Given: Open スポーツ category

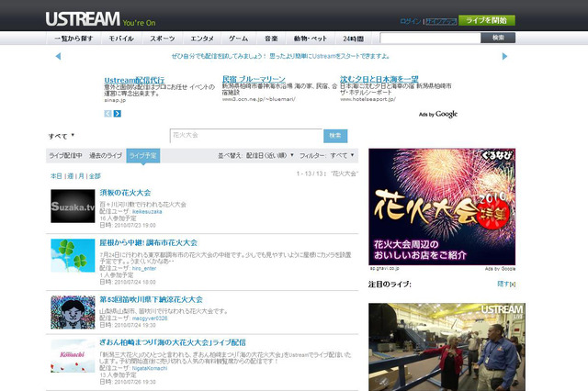Looking at the screenshot, I should [x=163, y=39].
